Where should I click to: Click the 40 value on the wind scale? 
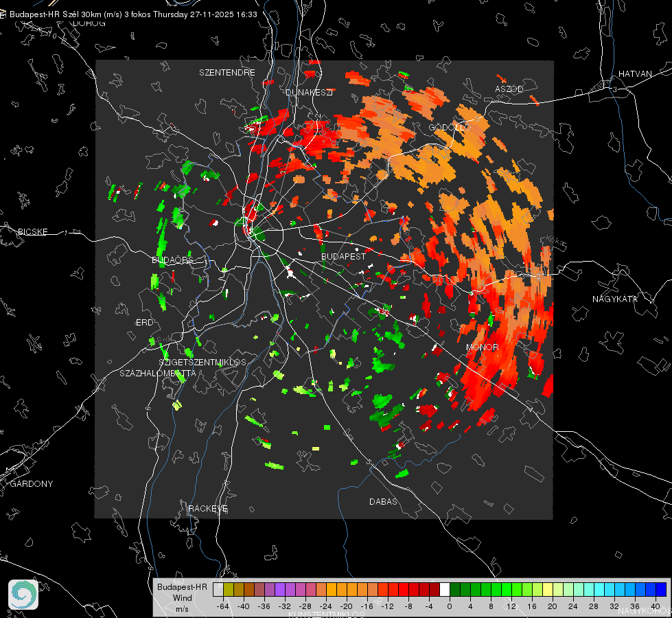(x=656, y=606)
